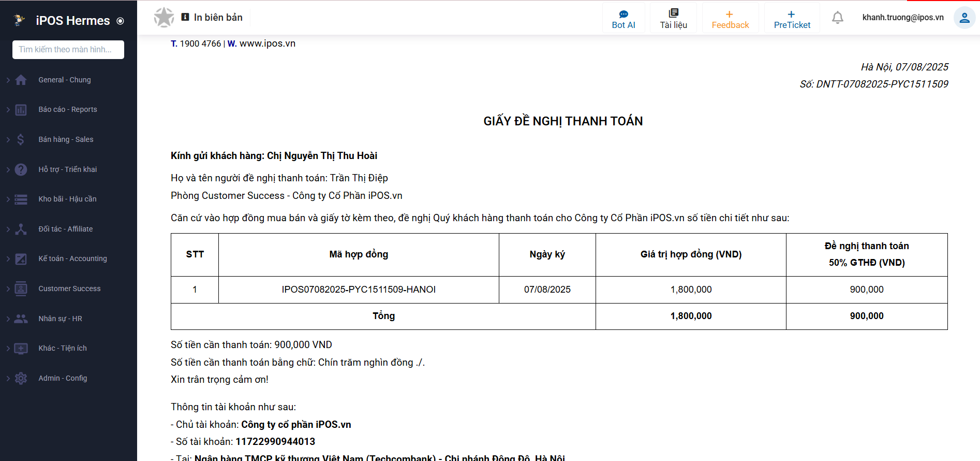The width and height of the screenshot is (980, 461).
Task: Open Customer Success menu
Action: (68, 289)
